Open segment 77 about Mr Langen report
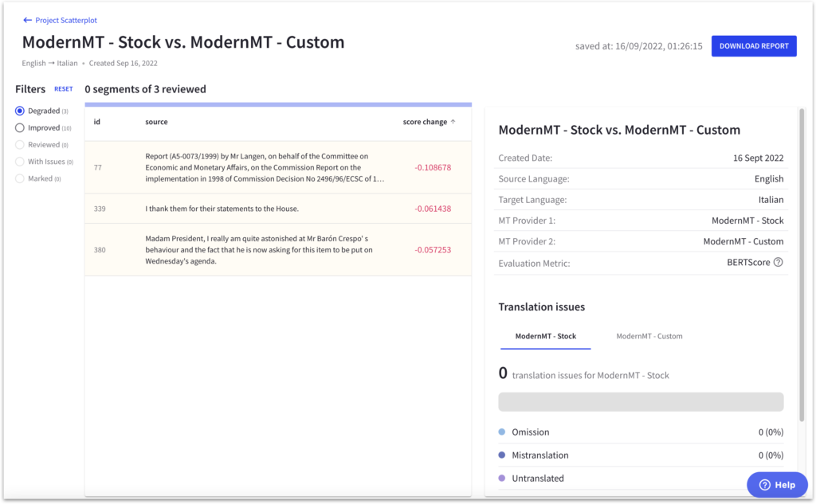The width and height of the screenshot is (816, 504). point(278,167)
